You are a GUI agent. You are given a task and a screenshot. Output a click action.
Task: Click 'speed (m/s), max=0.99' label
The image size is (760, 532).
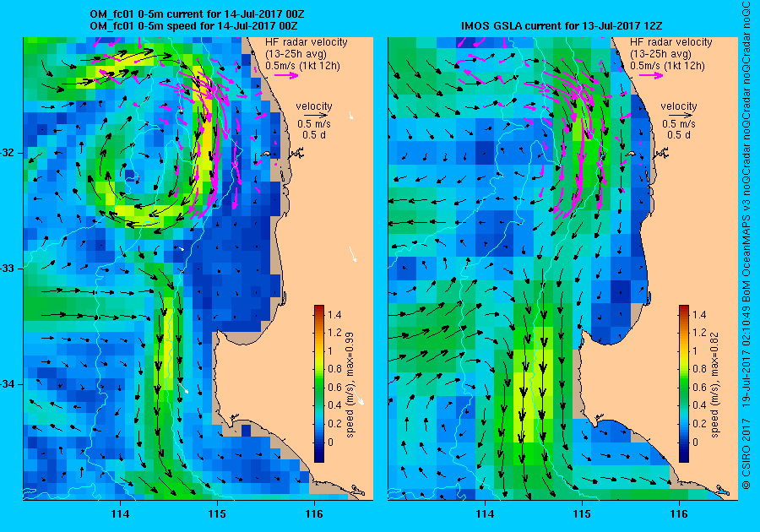(x=350, y=385)
